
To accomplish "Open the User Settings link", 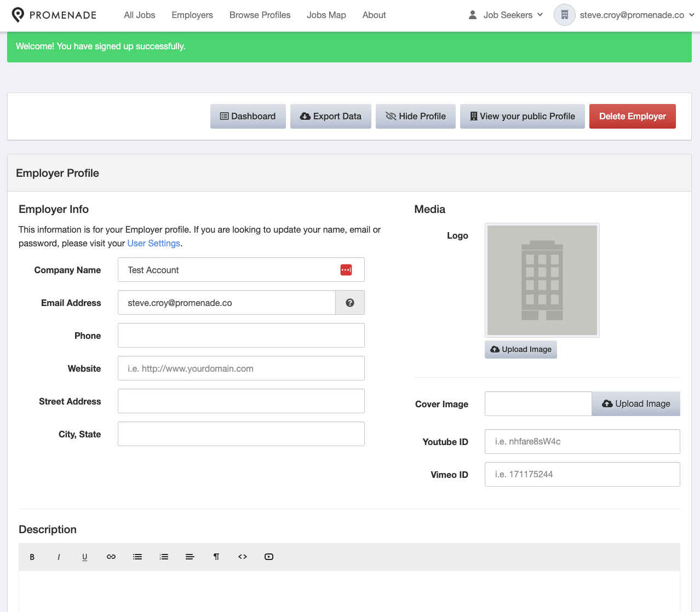I will (154, 243).
